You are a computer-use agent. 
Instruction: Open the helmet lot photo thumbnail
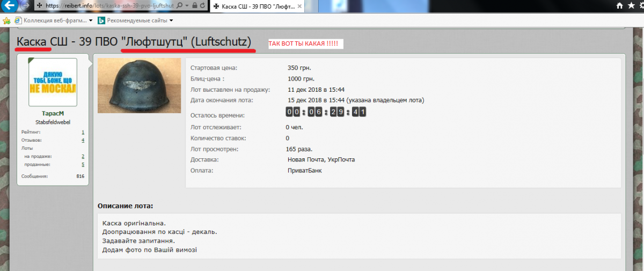point(139,85)
